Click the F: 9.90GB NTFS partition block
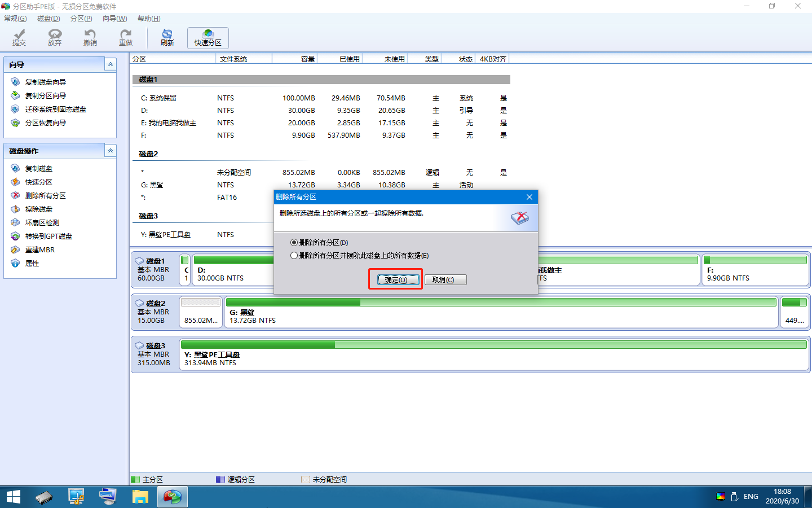This screenshot has width=812, height=508. tap(755, 270)
